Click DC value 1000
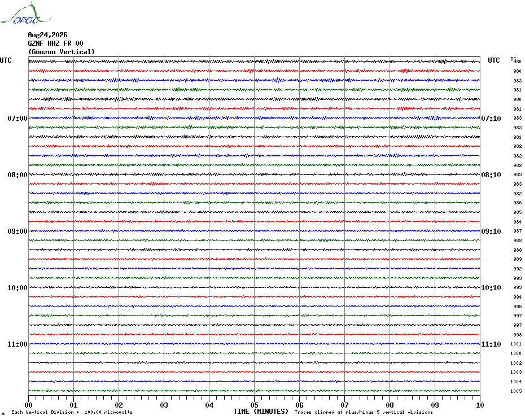The image size is (525, 420). tap(516, 353)
